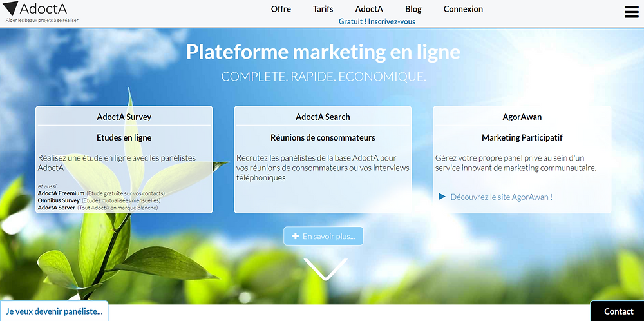Click the AdoctA Freemium link

click(61, 193)
